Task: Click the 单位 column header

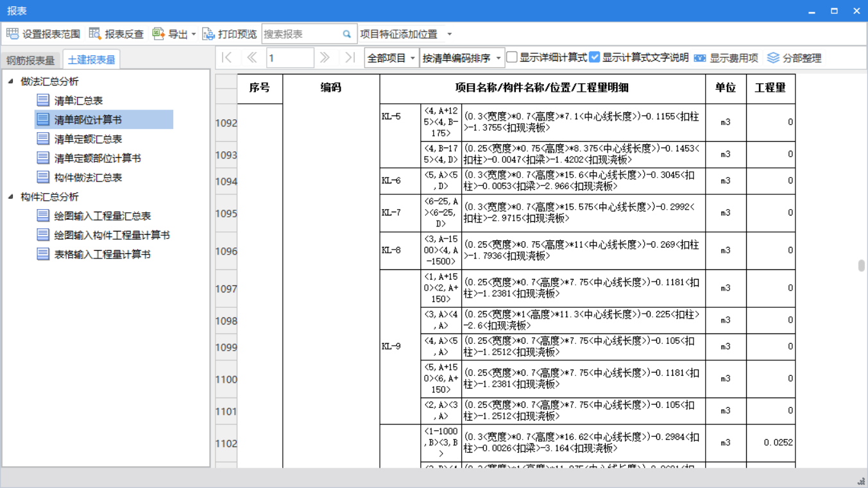Action: pyautogui.click(x=726, y=88)
